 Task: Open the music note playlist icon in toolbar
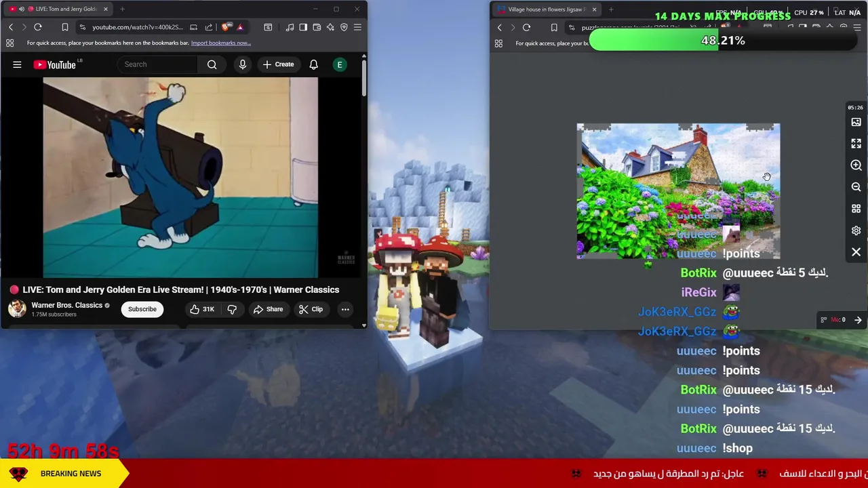pos(290,27)
